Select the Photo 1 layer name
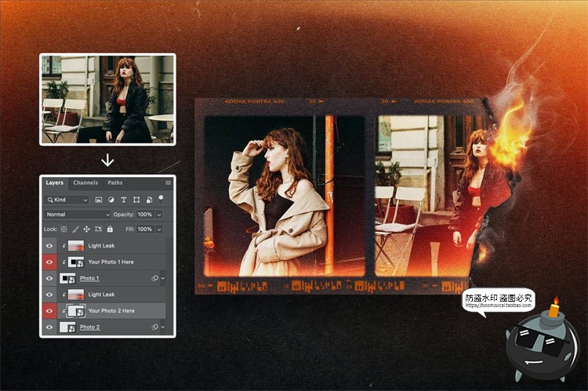The width and height of the screenshot is (588, 391). 89,278
